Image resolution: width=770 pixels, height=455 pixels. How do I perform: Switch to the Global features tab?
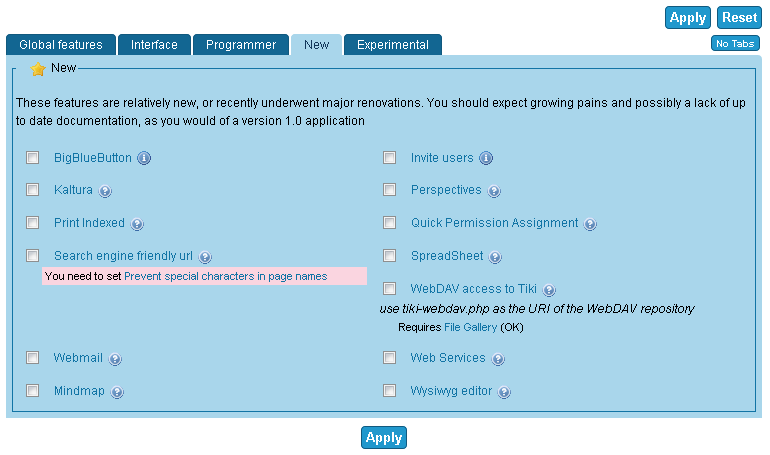tap(61, 45)
